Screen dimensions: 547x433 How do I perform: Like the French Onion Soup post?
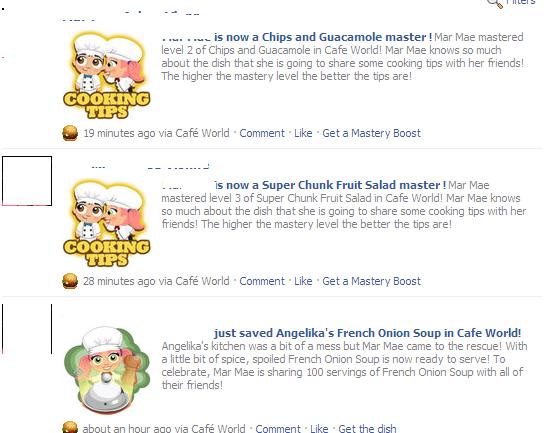pos(319,428)
